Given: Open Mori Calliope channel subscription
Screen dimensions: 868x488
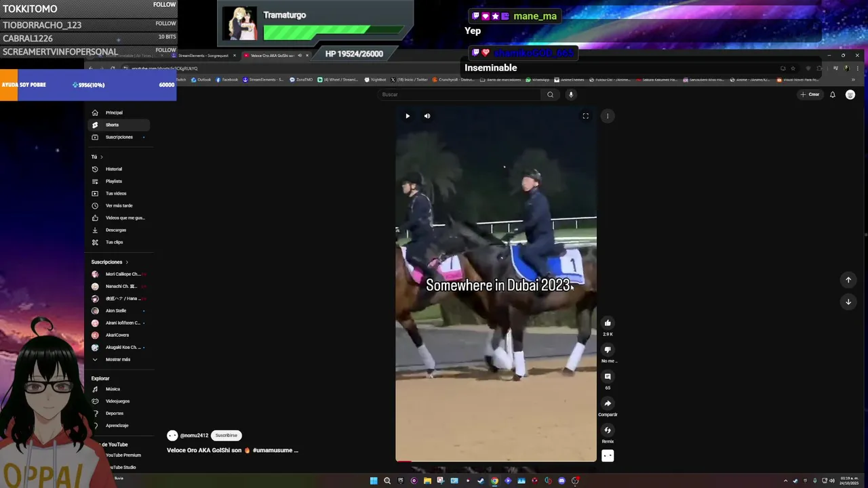Looking at the screenshot, I should click(119, 274).
